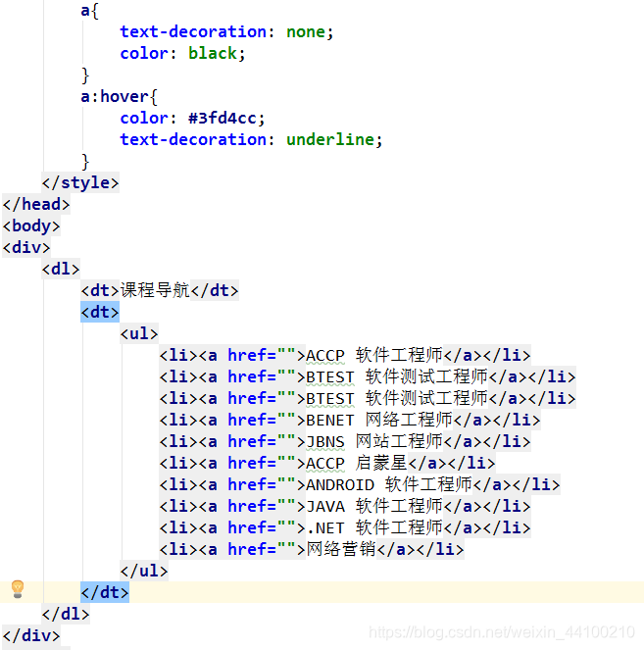Click the color: black value

[213, 54]
